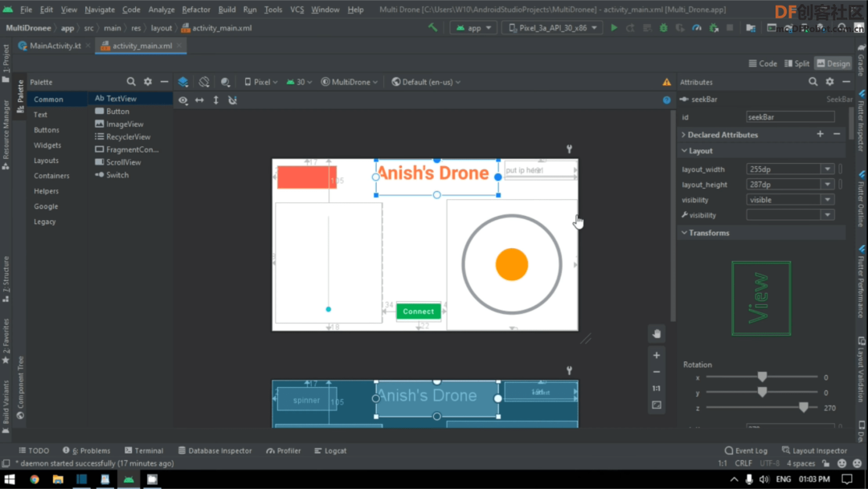Screen dimensions: 868x489
Task: Click the layout warning triangle icon
Action: pyautogui.click(x=666, y=82)
